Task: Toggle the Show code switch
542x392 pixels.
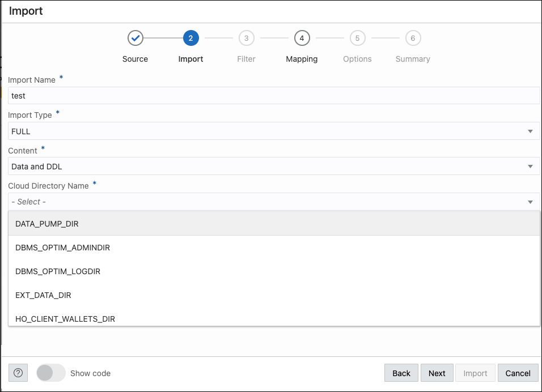Action: 51,373
